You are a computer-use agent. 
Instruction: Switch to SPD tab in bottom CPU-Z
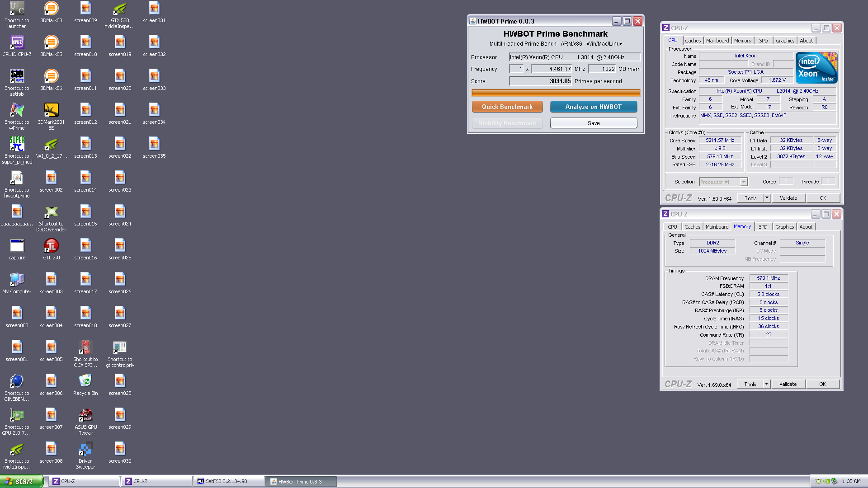pos(763,227)
